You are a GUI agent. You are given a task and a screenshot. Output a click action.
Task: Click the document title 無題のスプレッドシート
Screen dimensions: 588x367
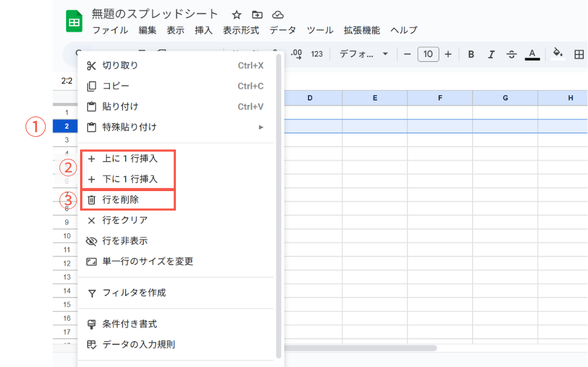coord(154,14)
